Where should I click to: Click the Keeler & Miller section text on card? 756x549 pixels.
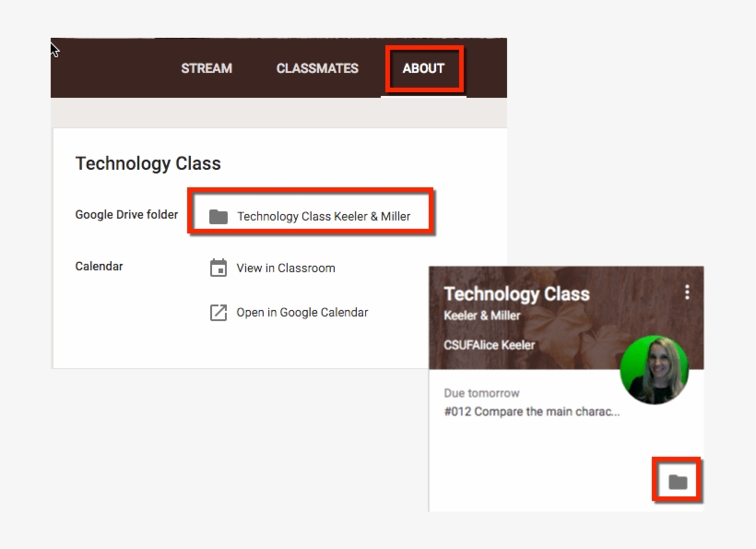coord(482,316)
